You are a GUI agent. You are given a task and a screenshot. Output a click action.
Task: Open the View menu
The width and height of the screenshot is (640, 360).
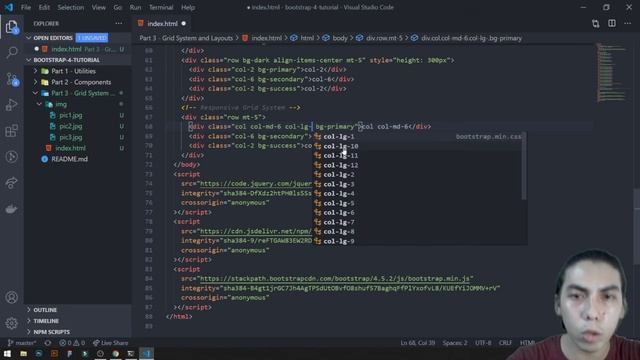[98, 7]
